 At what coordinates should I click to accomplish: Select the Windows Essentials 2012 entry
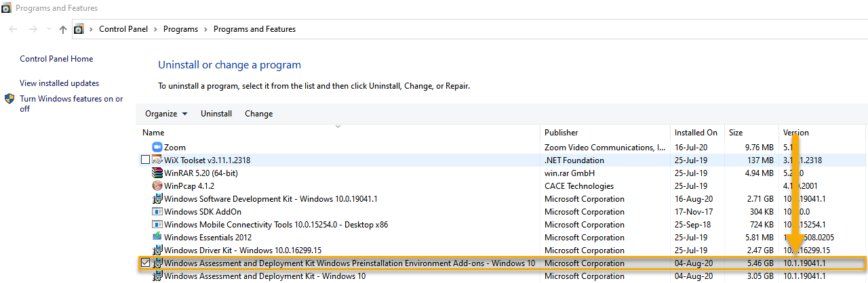[x=208, y=238]
